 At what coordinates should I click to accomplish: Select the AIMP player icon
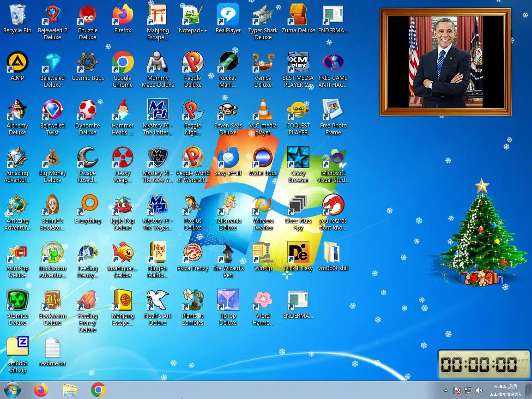[x=17, y=66]
